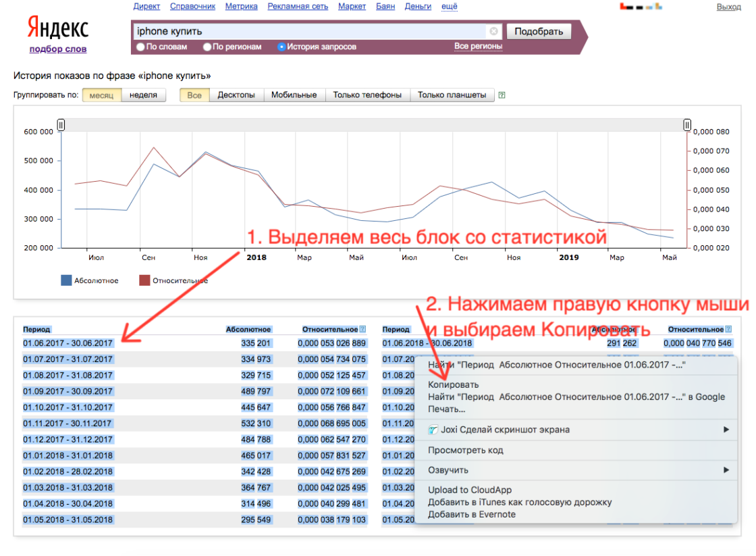Open the Рекламная сеть link
This screenshot has width=756, height=556.
[x=298, y=6]
